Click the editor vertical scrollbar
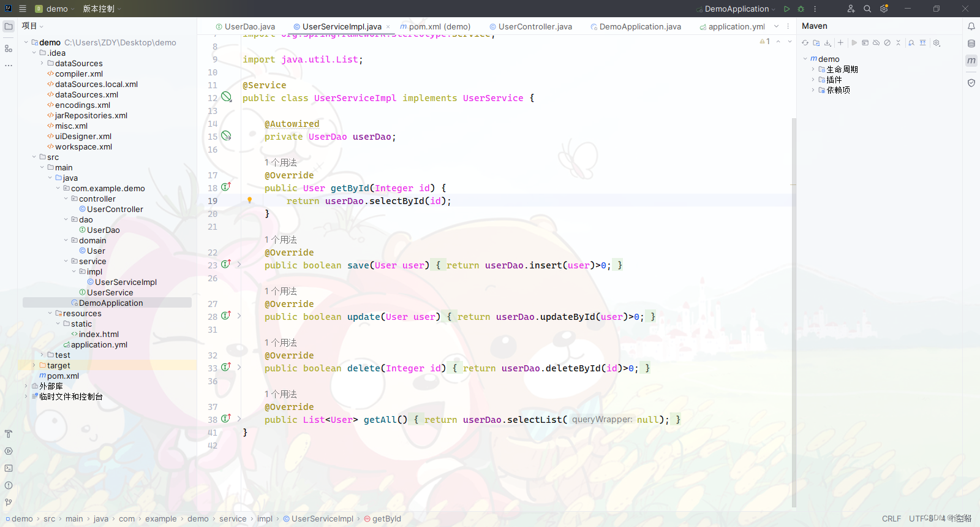980x527 pixels. click(794, 313)
